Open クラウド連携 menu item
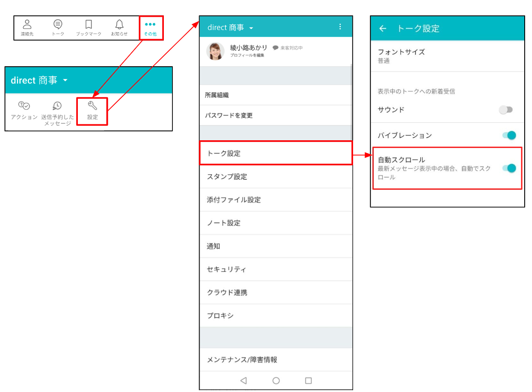 click(276, 293)
